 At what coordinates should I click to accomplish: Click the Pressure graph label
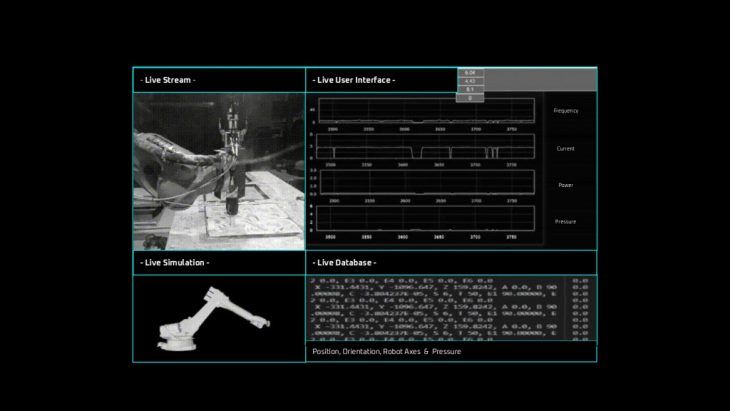click(x=566, y=221)
